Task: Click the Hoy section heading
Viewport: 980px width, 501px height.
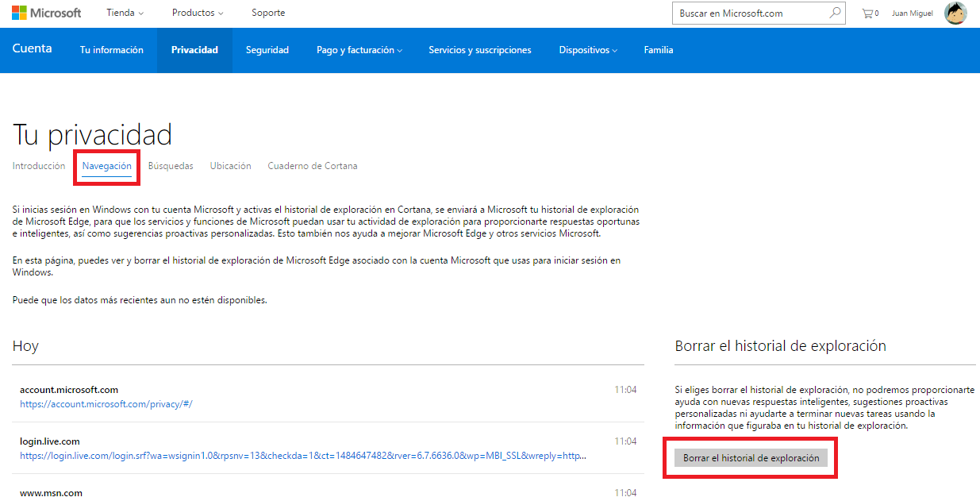Action: pos(25,346)
